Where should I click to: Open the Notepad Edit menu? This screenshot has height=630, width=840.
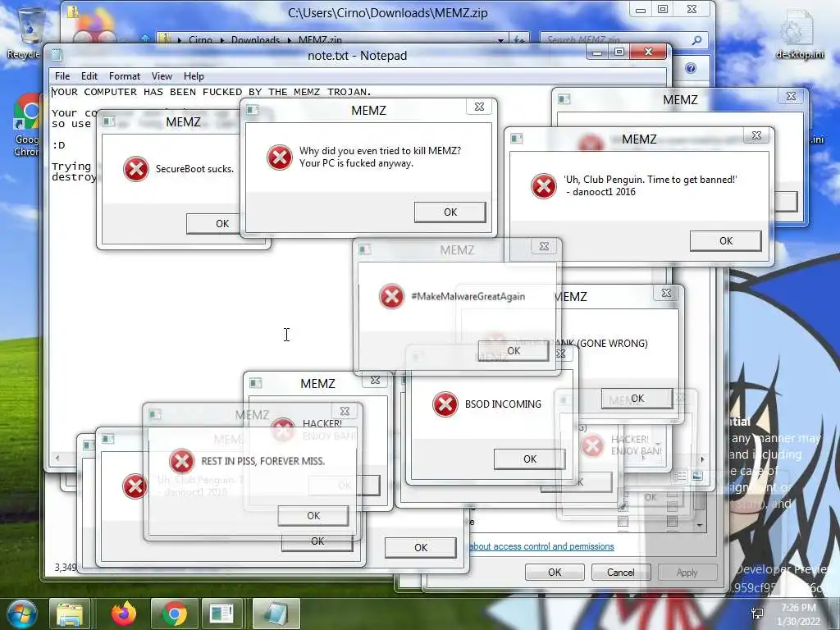click(89, 76)
